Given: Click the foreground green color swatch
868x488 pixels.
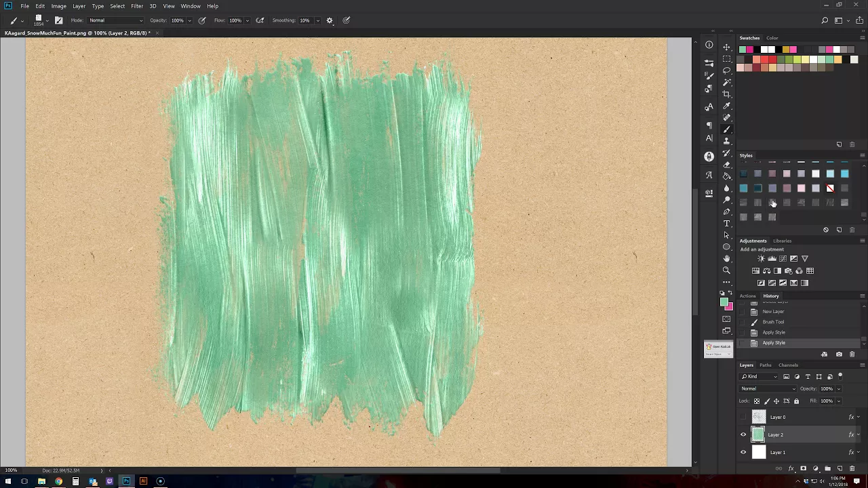Looking at the screenshot, I should [x=724, y=302].
